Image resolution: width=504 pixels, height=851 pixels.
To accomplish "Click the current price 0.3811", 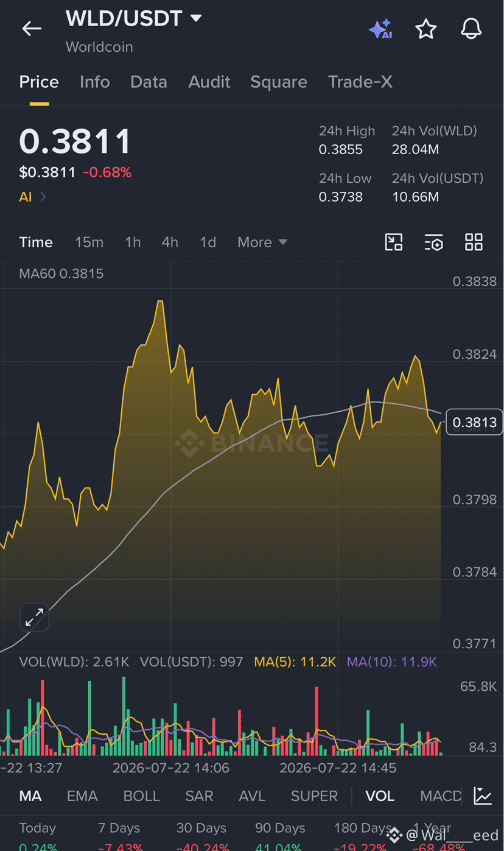I will tap(75, 141).
